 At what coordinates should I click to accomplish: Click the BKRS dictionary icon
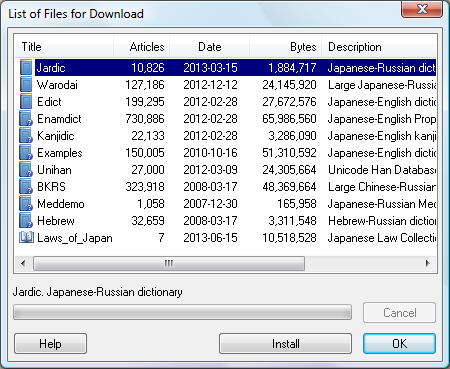pos(26,187)
